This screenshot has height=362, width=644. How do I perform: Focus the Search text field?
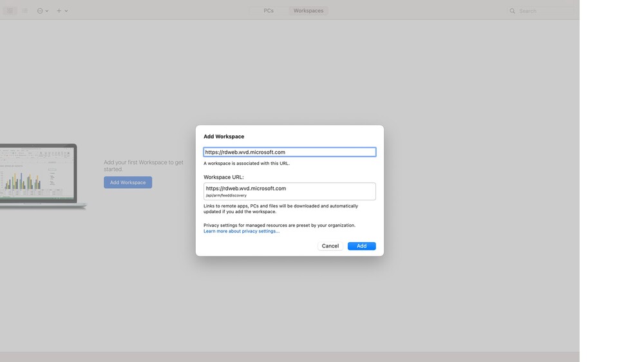pyautogui.click(x=544, y=11)
